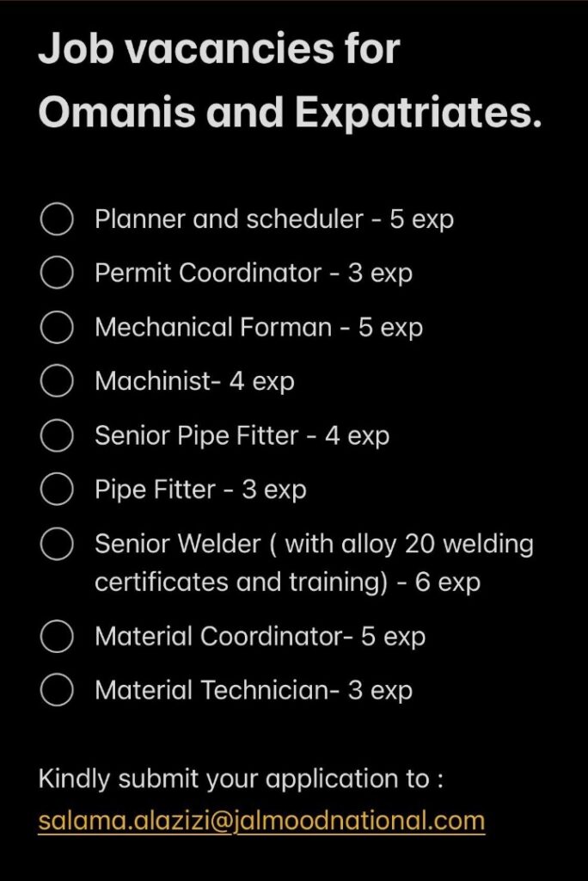Click the 'Job vacancies for' heading text
The height and width of the screenshot is (881, 588).
(219, 51)
